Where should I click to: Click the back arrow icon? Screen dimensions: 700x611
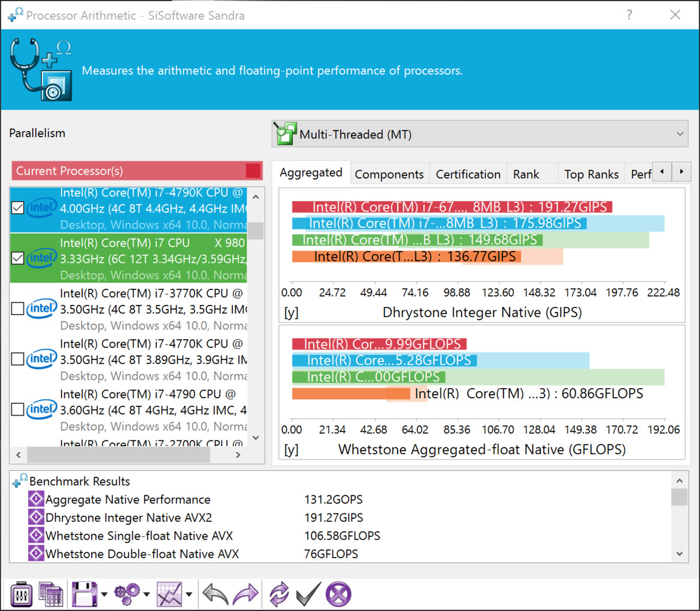215,594
